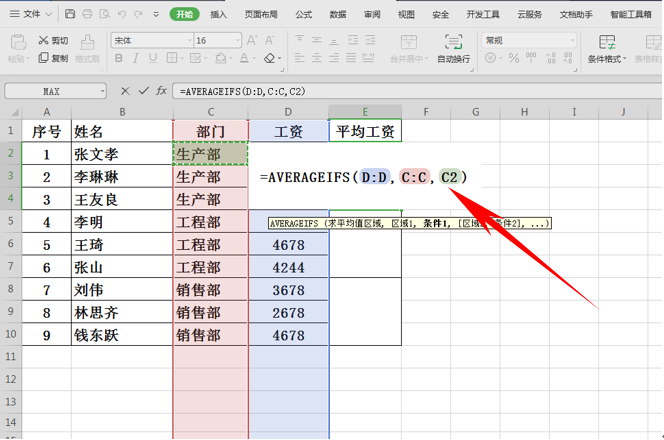This screenshot has height=440, width=664.
Task: Decrease font size with A- icon
Action: pos(270,40)
